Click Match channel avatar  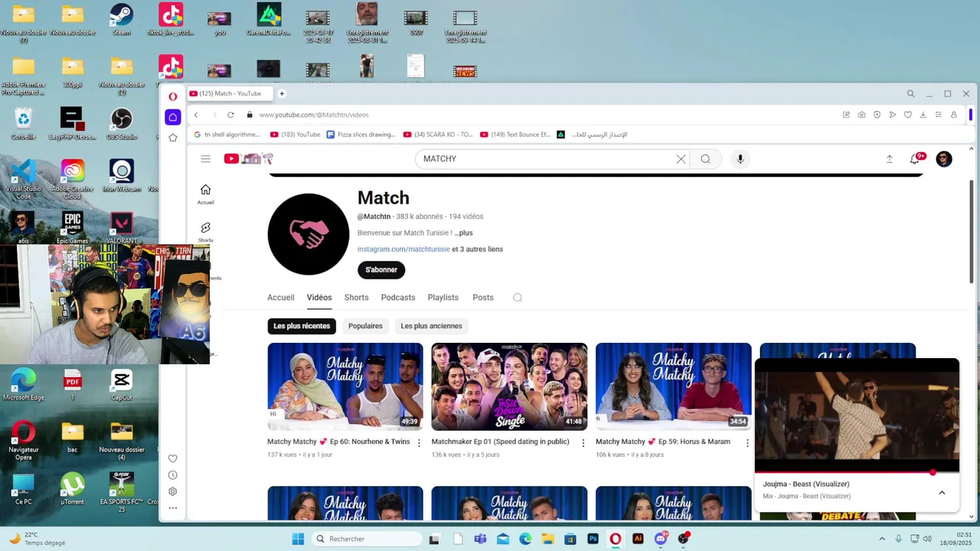coord(309,234)
